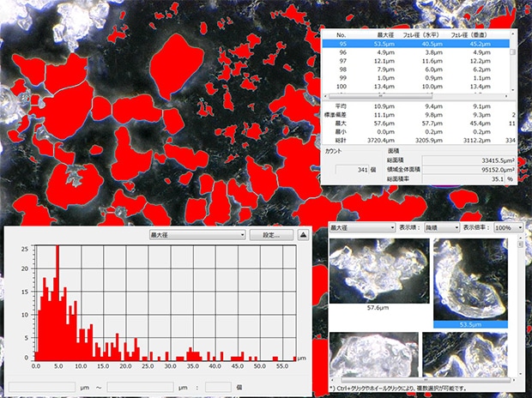Click the 3.8µm cell in row 96
Screen dimensions: 532x398
[x=434, y=52]
